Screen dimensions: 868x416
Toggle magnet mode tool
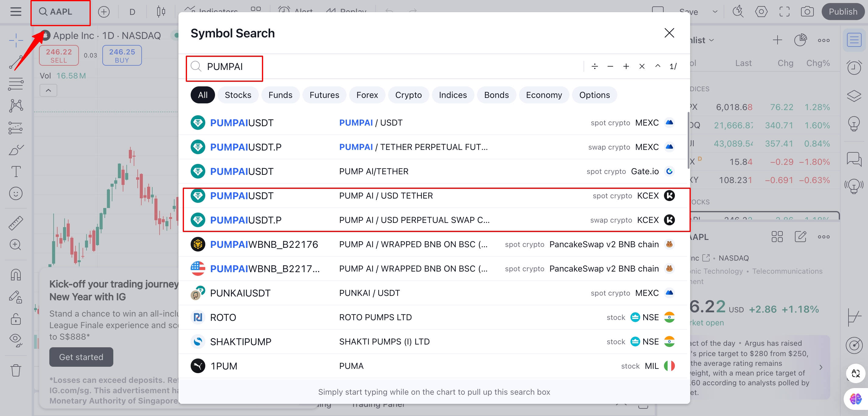(x=16, y=275)
